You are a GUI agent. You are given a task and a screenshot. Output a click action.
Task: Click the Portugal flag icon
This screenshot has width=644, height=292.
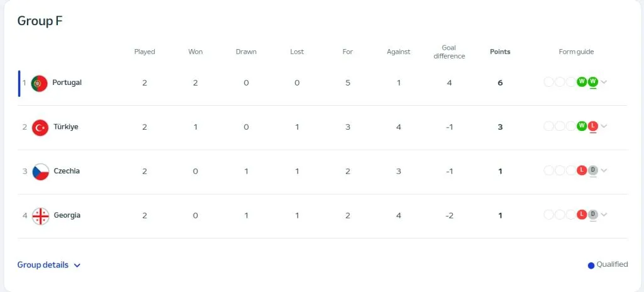(x=40, y=83)
